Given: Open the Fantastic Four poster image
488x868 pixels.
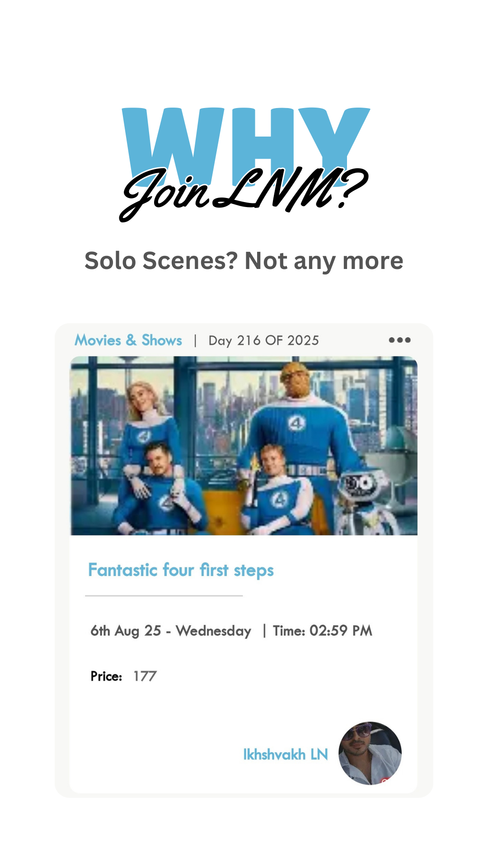Looking at the screenshot, I should tap(244, 446).
